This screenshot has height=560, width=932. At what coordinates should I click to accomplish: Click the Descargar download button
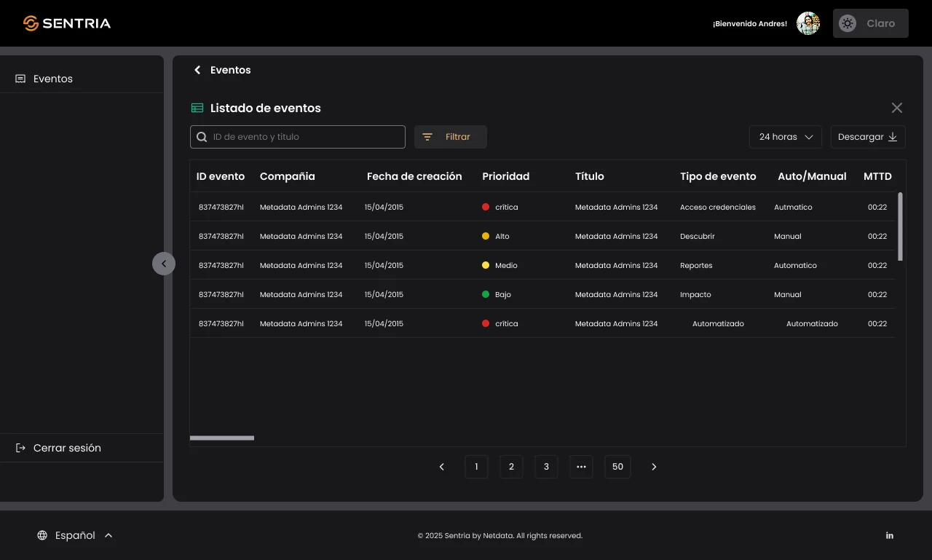[x=868, y=137]
